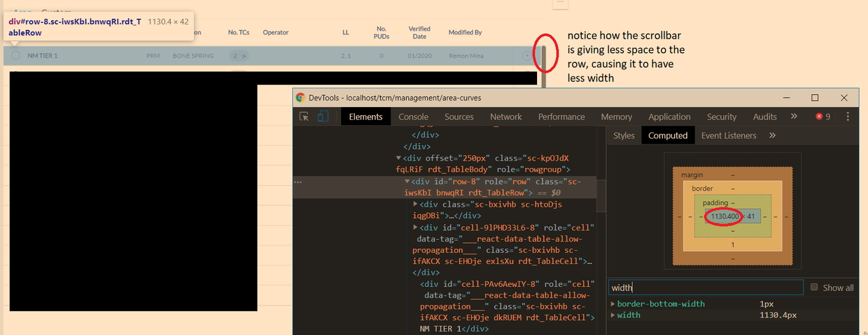The height and width of the screenshot is (335, 868).
Task: Minimize the DevTools window
Action: click(x=787, y=98)
